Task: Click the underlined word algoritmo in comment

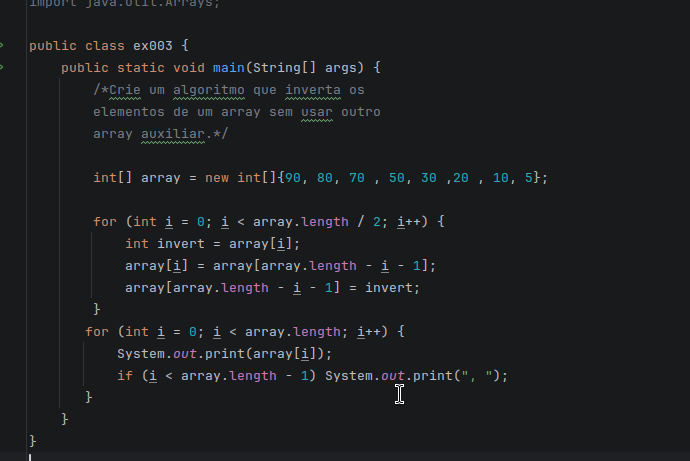Action: click(209, 90)
